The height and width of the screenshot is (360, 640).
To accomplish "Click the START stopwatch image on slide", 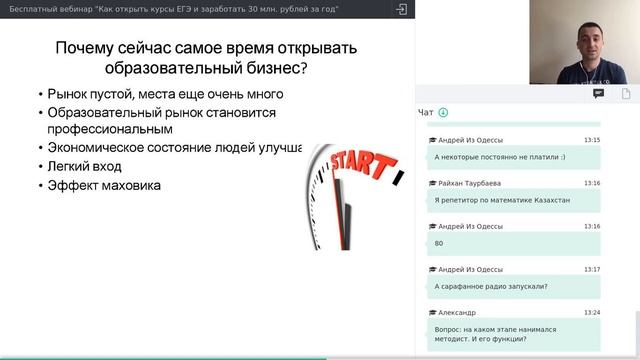I will point(354,197).
